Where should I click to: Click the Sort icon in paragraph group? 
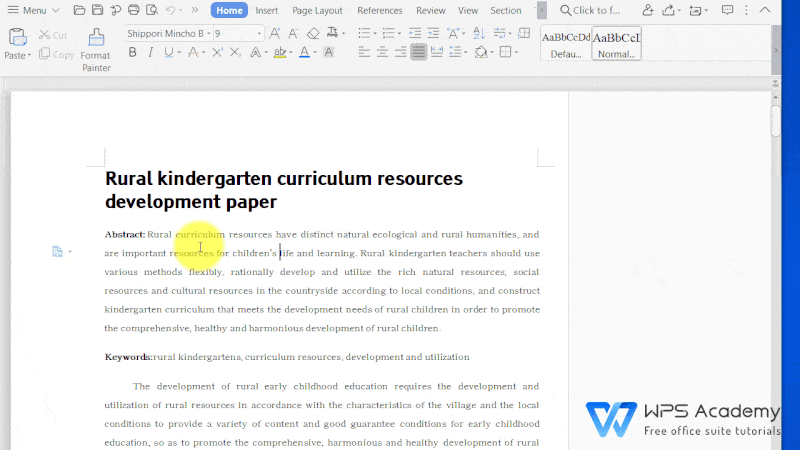pyautogui.click(x=480, y=33)
